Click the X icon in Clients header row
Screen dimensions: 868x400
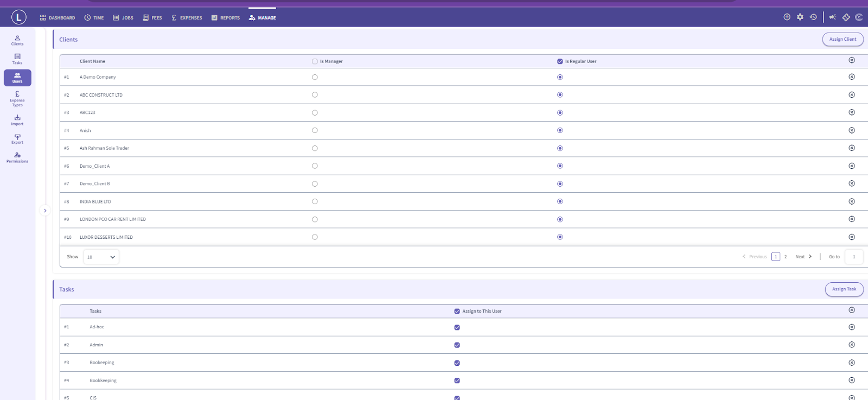tap(852, 60)
